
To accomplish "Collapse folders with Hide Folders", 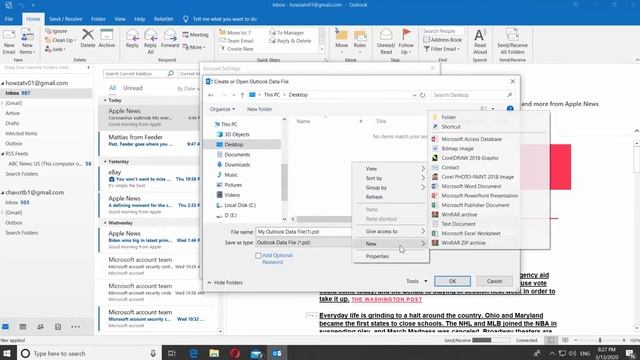I will coord(225,282).
